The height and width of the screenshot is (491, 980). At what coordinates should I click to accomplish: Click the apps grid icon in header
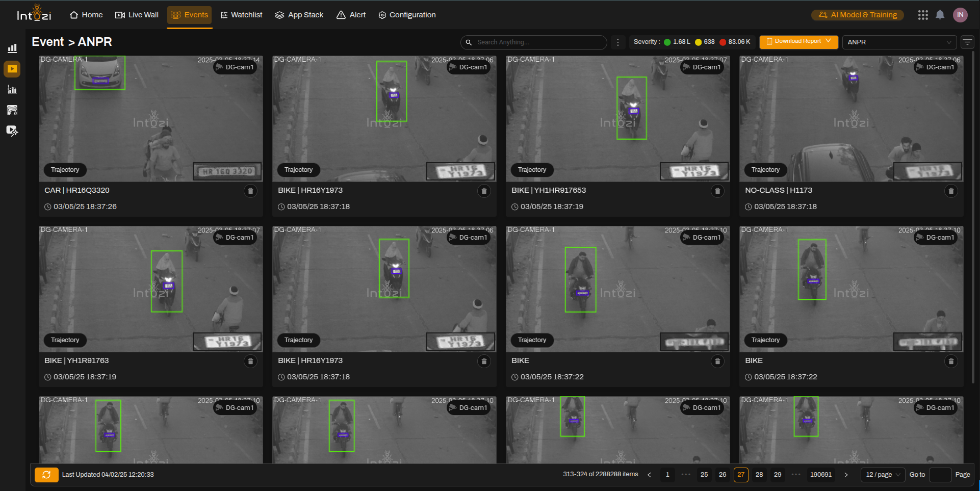[x=922, y=15]
